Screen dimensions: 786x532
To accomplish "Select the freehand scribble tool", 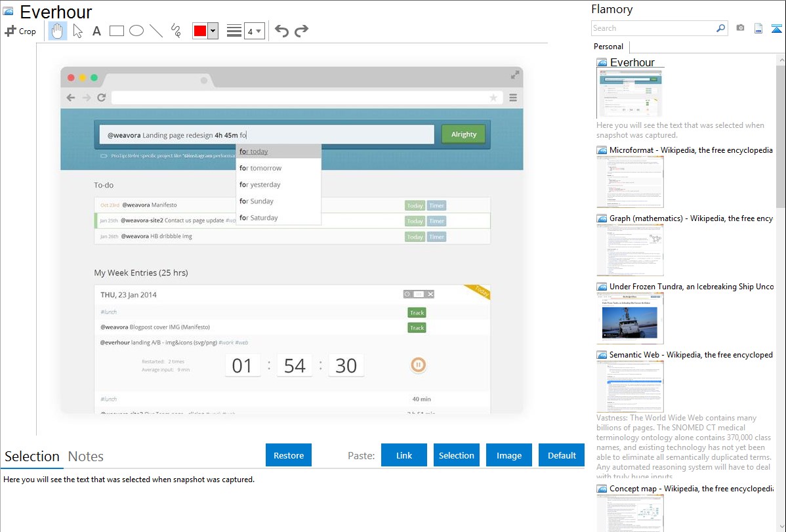I will point(176,31).
